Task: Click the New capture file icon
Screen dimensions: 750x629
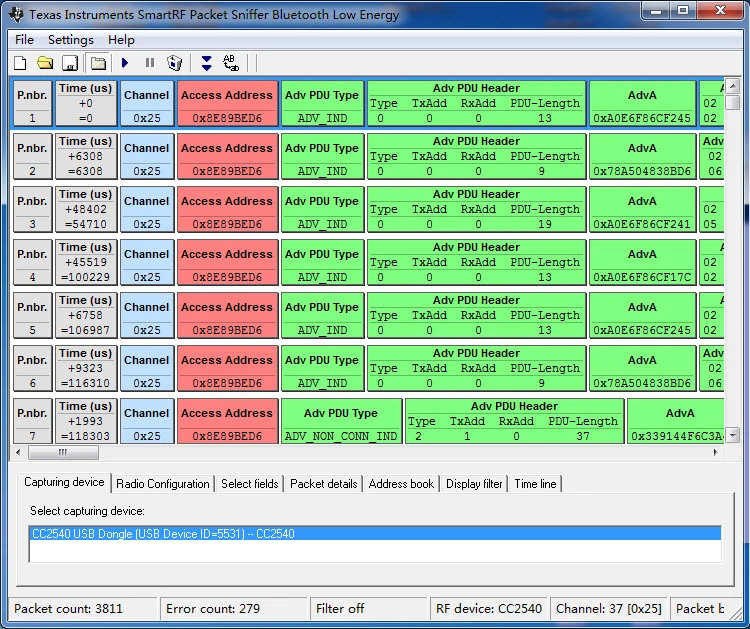Action: click(x=20, y=63)
